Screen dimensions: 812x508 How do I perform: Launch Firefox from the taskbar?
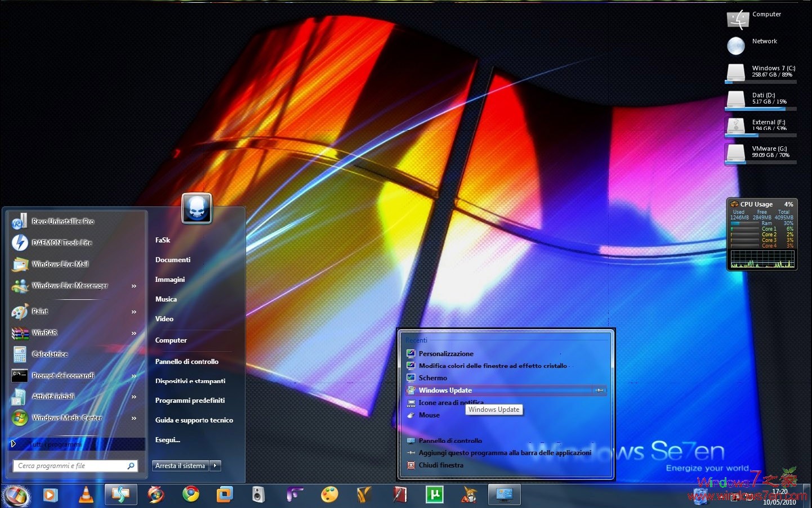(156, 494)
